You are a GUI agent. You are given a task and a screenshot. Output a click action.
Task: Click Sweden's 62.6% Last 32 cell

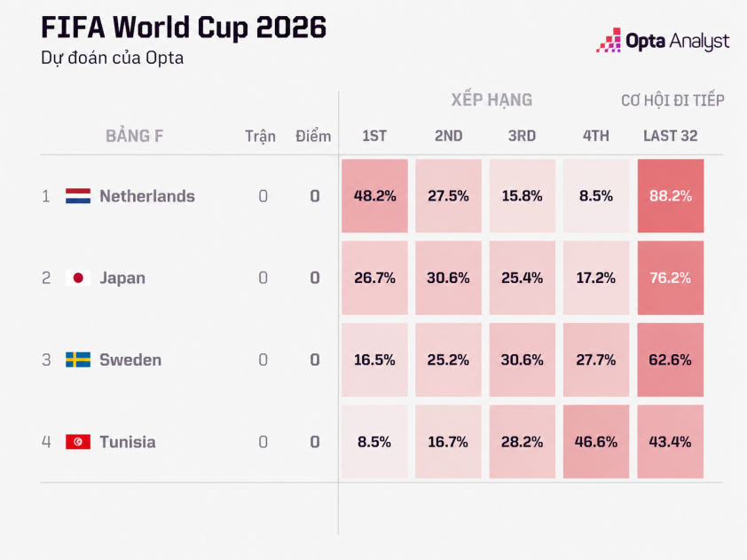[x=671, y=359]
